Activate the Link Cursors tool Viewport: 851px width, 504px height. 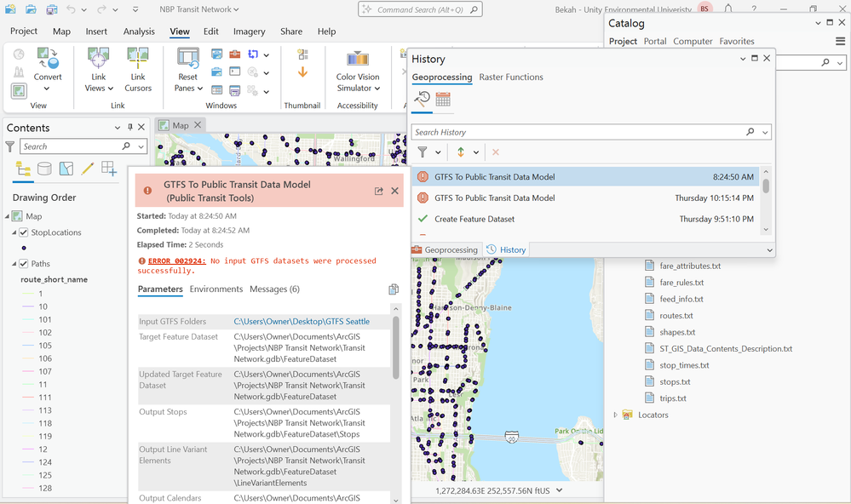coord(138,70)
